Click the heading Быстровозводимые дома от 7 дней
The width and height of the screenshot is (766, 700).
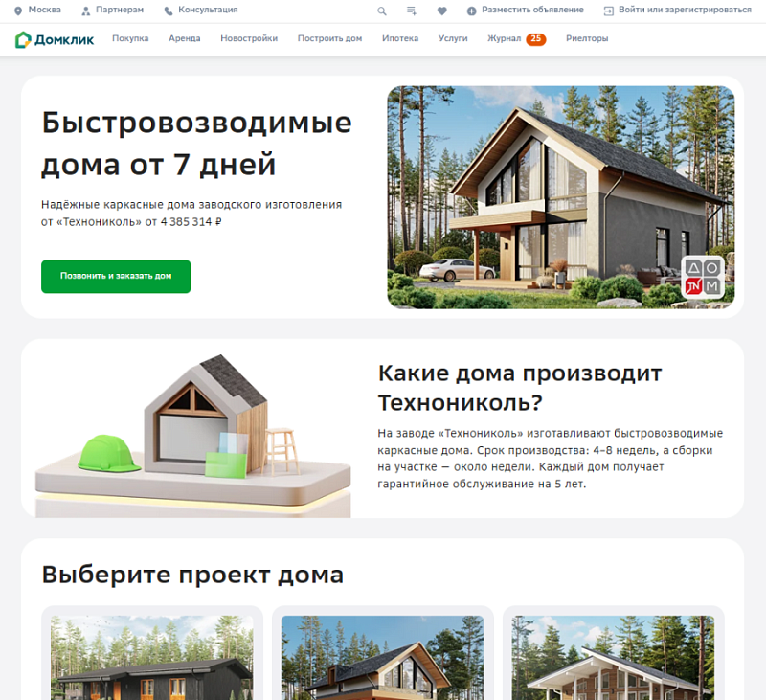(x=196, y=143)
